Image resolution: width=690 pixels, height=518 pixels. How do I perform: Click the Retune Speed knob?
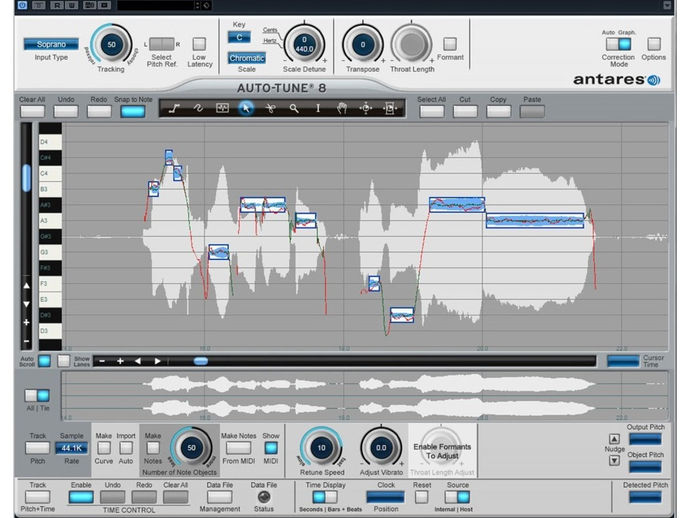pyautogui.click(x=322, y=448)
